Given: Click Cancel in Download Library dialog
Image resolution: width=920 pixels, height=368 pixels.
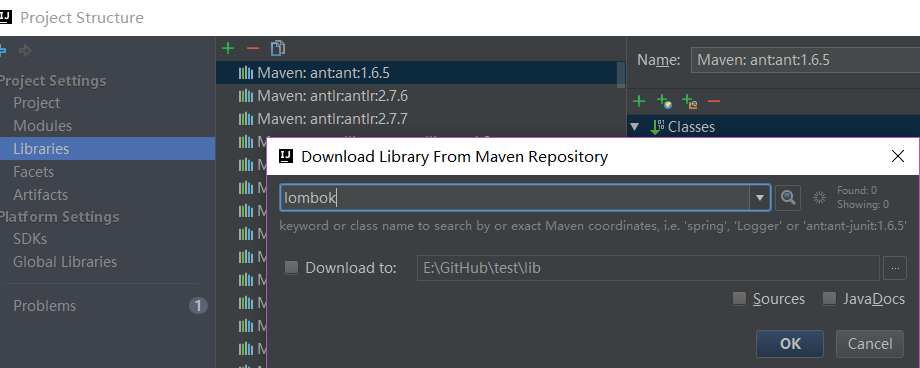Looking at the screenshot, I should tap(870, 343).
